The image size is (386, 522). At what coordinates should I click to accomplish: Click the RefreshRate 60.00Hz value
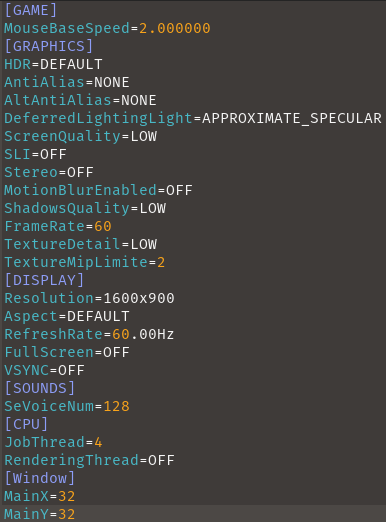click(143, 334)
